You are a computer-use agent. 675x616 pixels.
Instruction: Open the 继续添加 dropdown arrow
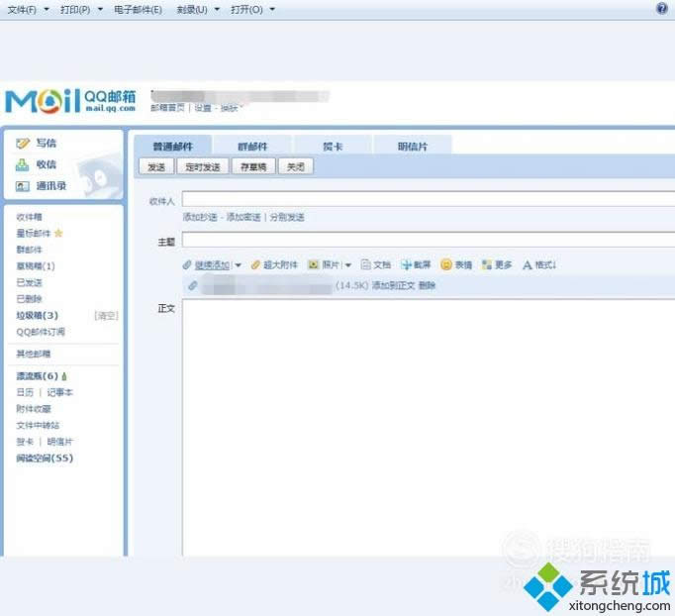(239, 265)
